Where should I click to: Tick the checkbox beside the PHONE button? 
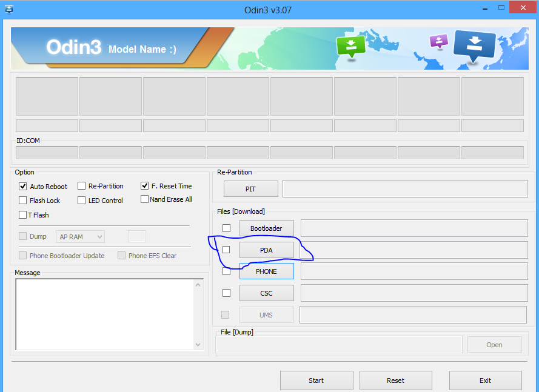point(226,271)
